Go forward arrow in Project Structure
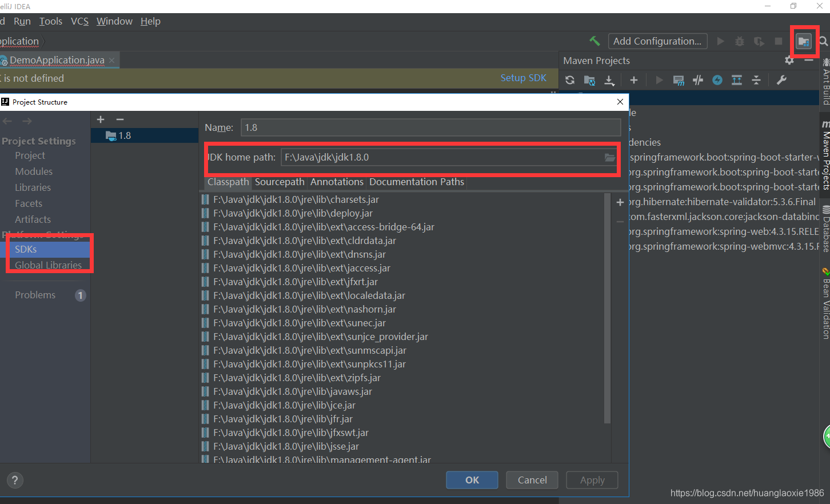830x504 pixels. point(27,121)
